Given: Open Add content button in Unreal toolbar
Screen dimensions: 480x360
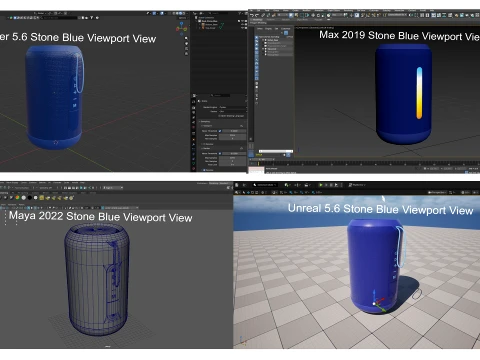Looking at the screenshot, I should (287, 185).
